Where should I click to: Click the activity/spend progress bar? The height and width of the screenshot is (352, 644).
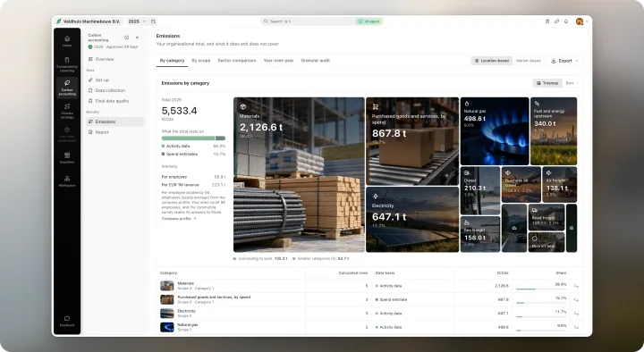coord(193,138)
